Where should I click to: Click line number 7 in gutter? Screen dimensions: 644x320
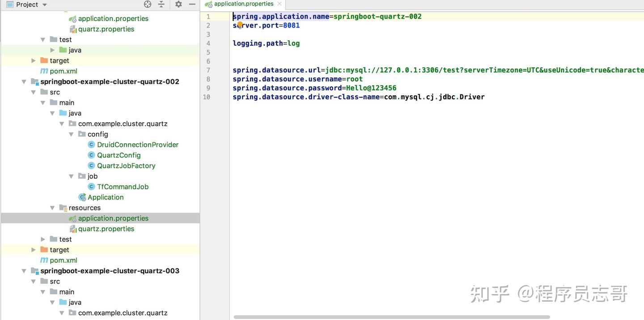(208, 70)
